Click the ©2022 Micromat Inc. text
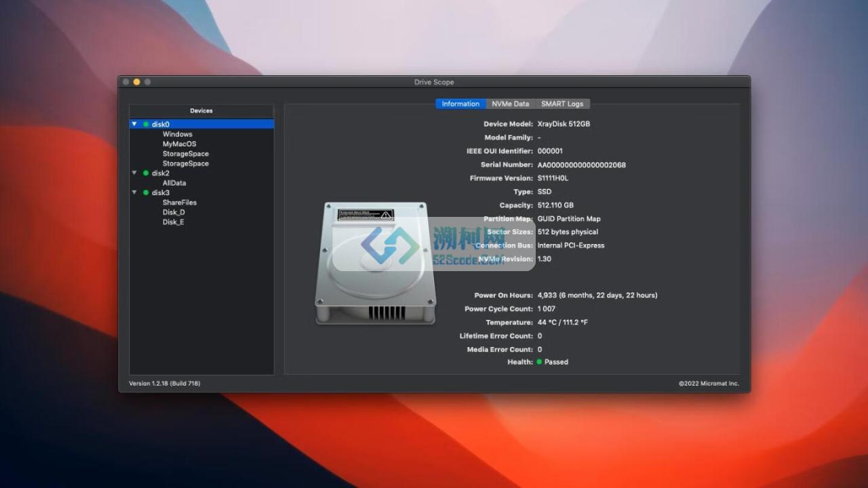 click(709, 384)
